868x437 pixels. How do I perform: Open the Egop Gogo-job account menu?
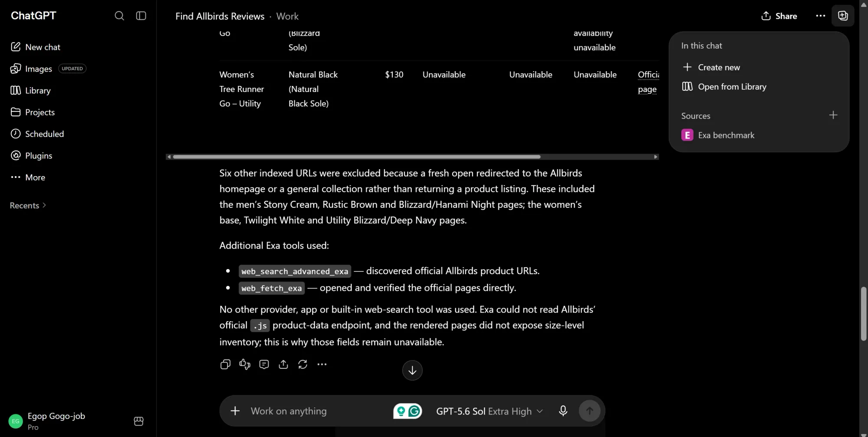coord(48,421)
